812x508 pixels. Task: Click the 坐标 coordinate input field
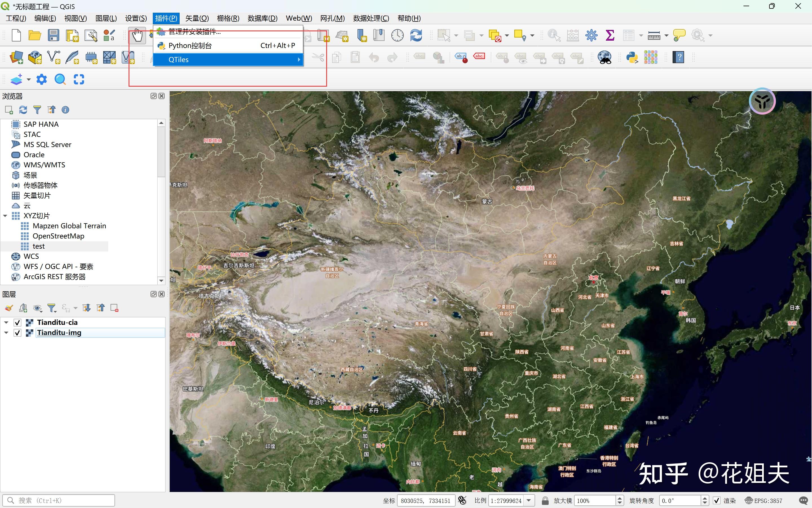coord(426,501)
